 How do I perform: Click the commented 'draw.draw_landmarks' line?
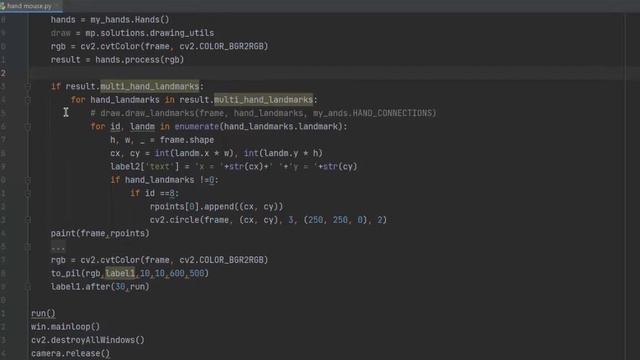point(263,113)
